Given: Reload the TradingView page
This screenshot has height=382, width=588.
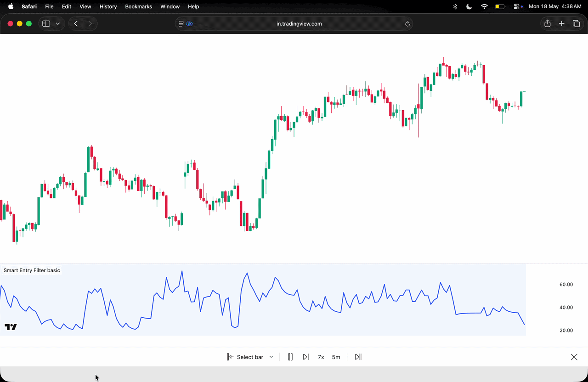Looking at the screenshot, I should coord(407,24).
